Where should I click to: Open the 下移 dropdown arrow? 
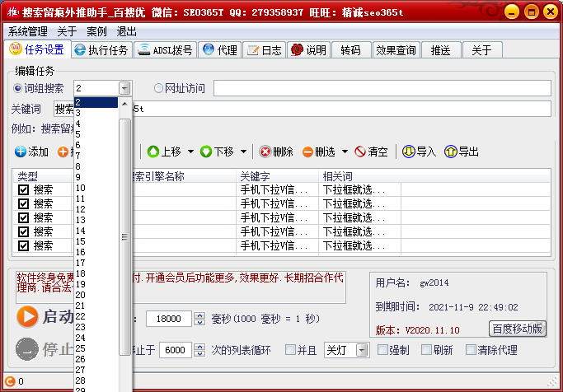pos(243,152)
